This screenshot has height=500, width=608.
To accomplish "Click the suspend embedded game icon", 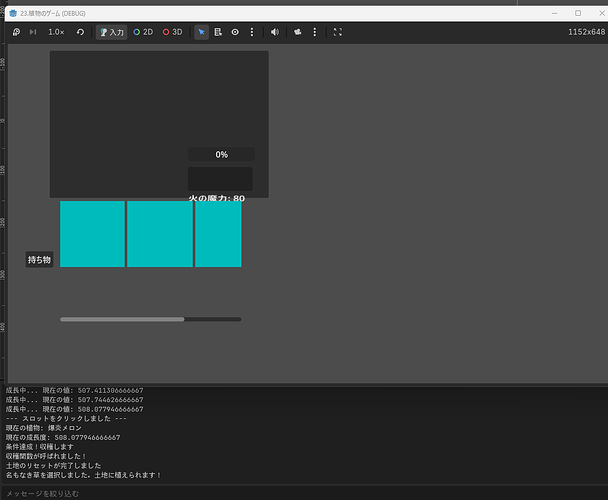I will coord(17,32).
